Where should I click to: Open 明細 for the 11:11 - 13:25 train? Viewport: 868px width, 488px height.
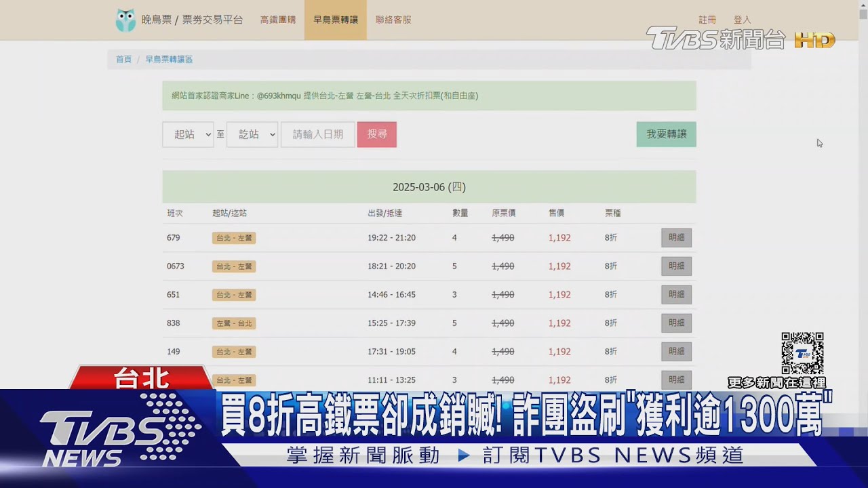[x=677, y=380]
